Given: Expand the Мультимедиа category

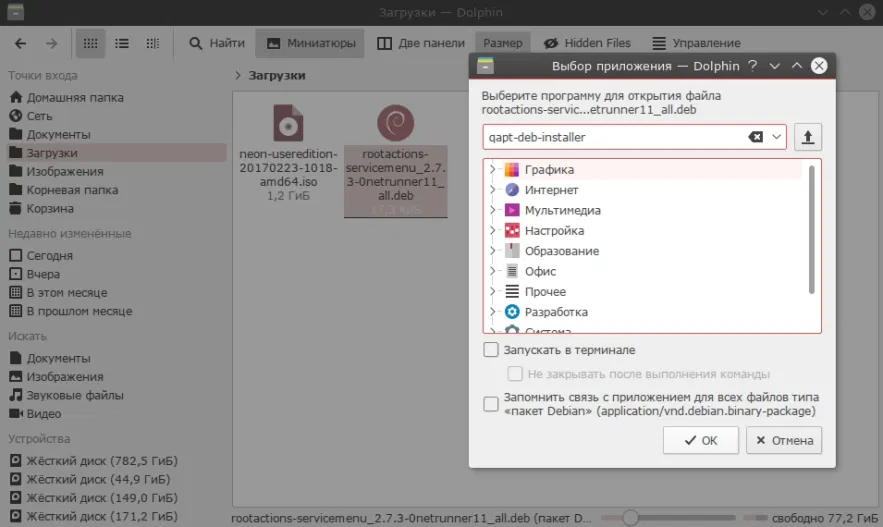Looking at the screenshot, I should click(x=493, y=210).
